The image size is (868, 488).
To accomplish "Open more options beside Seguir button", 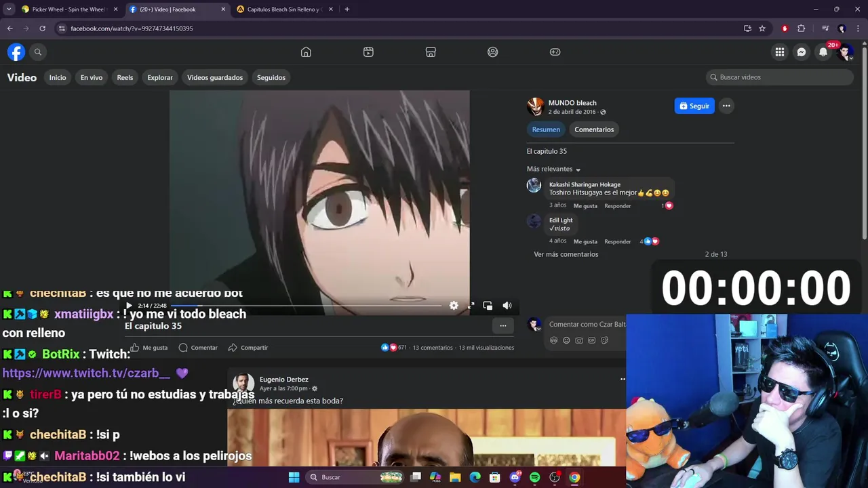I will tap(726, 106).
